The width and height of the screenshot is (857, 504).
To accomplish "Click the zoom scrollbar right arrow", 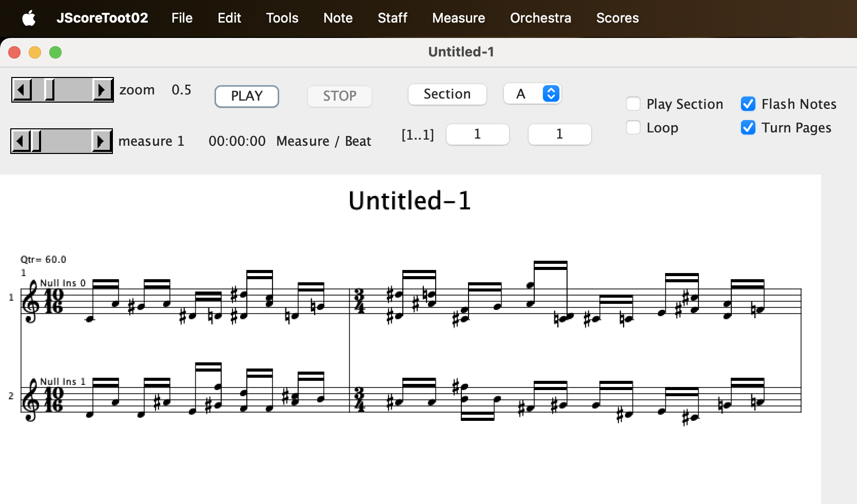I will coord(103,90).
